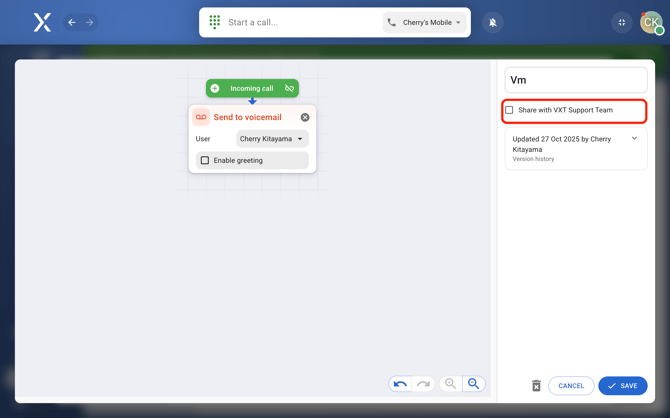
Task: Go back with the left arrow
Action: point(72,22)
